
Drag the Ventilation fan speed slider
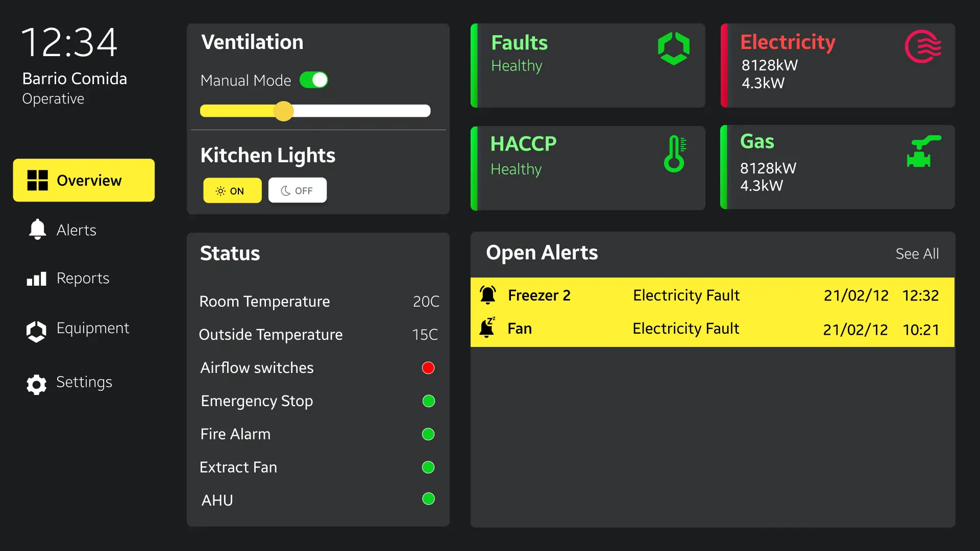point(283,111)
